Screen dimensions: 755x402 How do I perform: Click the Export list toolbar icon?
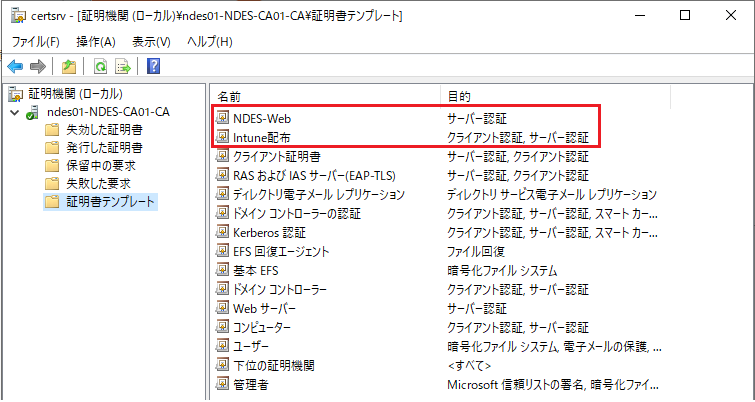(123, 66)
